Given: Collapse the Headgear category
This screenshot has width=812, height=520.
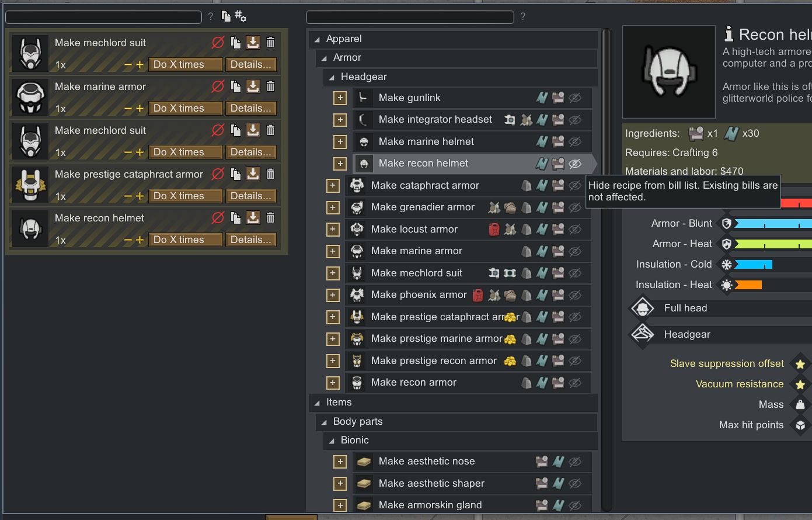Looking at the screenshot, I should (x=332, y=77).
